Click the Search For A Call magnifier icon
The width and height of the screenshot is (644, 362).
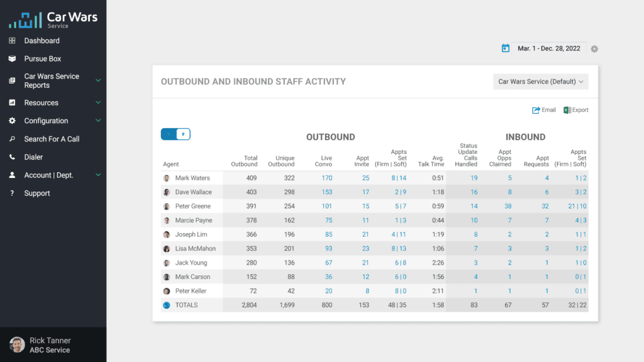click(x=13, y=139)
